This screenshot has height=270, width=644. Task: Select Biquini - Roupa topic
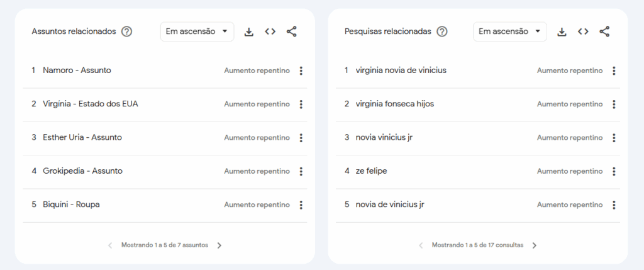tap(70, 205)
